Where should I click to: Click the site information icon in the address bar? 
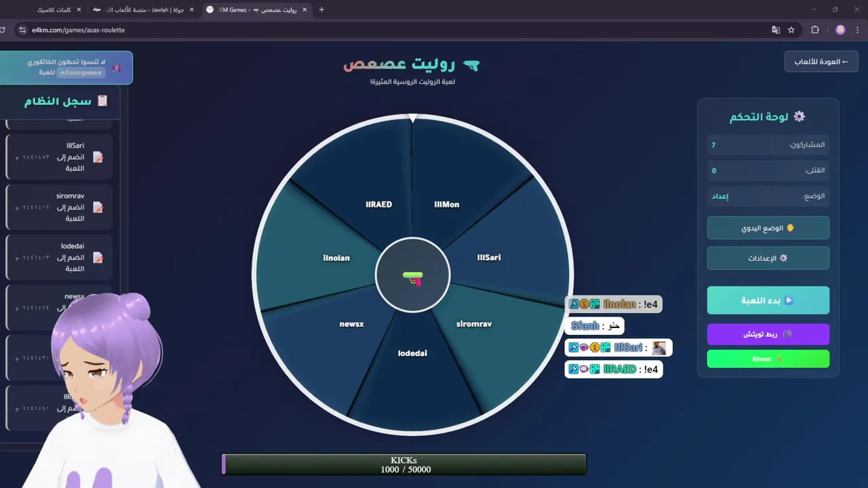click(x=22, y=30)
